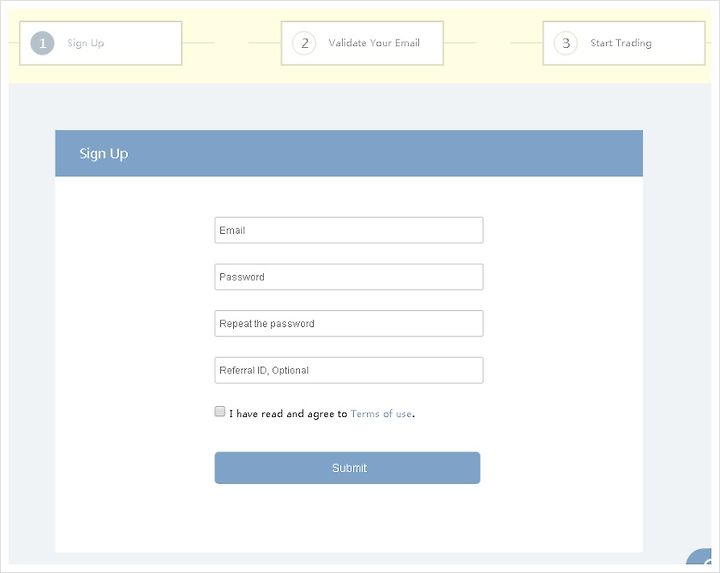The height and width of the screenshot is (573, 720).
Task: Select step 1 Sign Up box
Action: [101, 43]
